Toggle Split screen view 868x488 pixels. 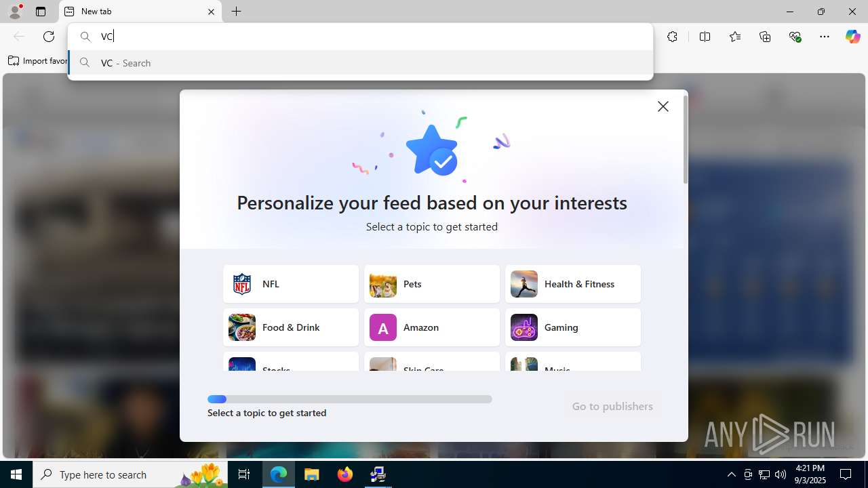point(705,37)
